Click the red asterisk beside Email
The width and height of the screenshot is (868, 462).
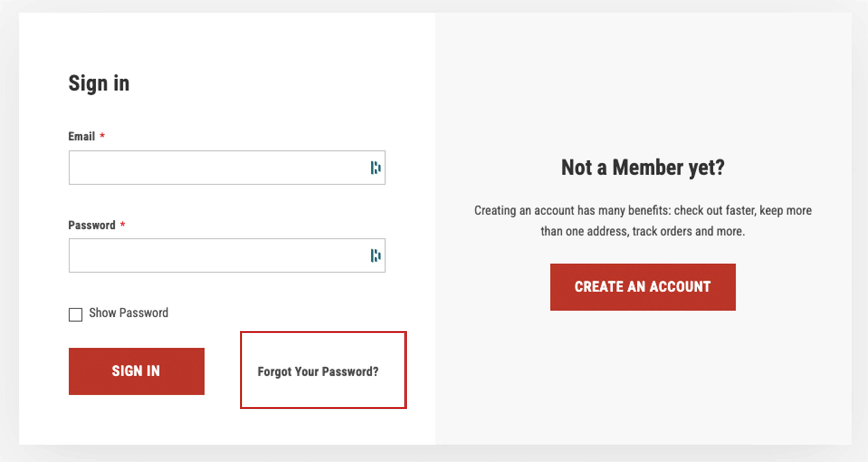pyautogui.click(x=103, y=136)
